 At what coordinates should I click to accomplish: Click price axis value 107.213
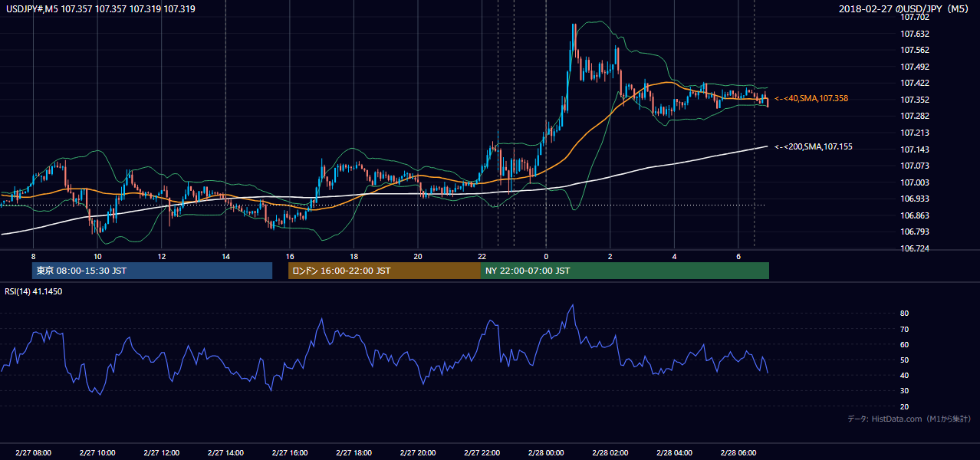pyautogui.click(x=913, y=133)
